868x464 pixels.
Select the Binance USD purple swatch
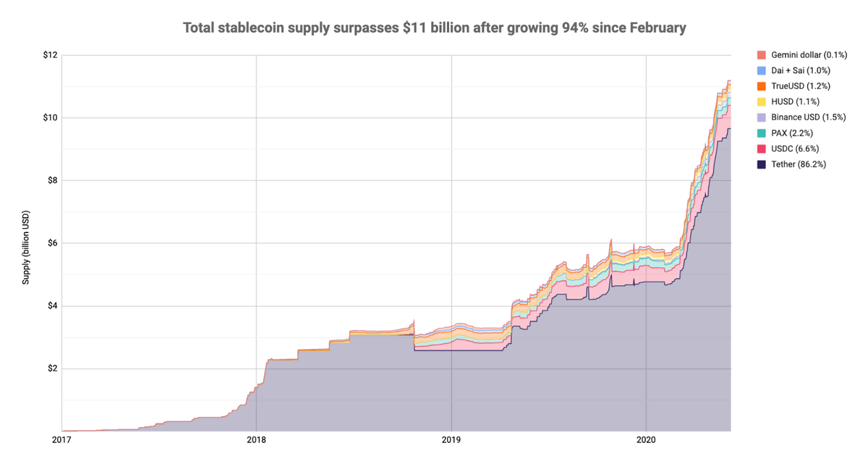point(762,117)
